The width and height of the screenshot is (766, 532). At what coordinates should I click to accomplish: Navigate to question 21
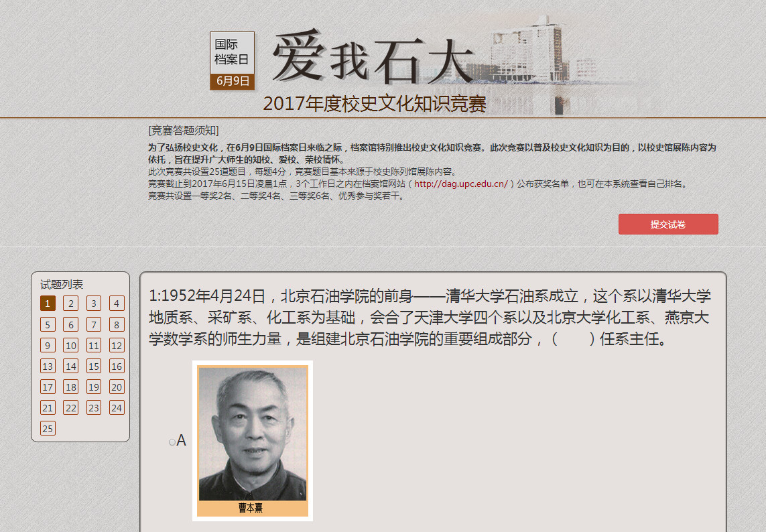pyautogui.click(x=48, y=408)
